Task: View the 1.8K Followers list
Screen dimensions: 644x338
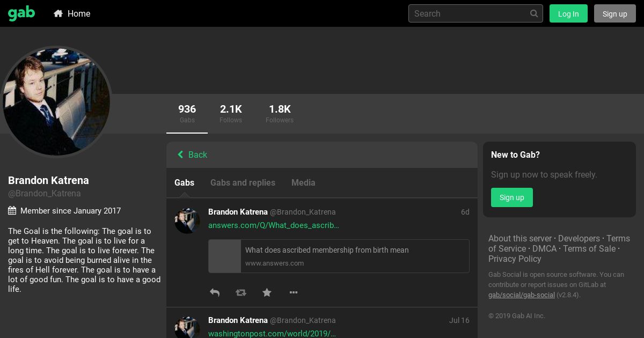Action: tap(280, 114)
